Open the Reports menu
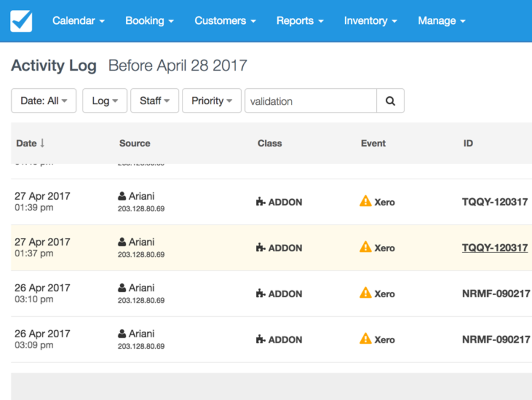 (x=300, y=21)
